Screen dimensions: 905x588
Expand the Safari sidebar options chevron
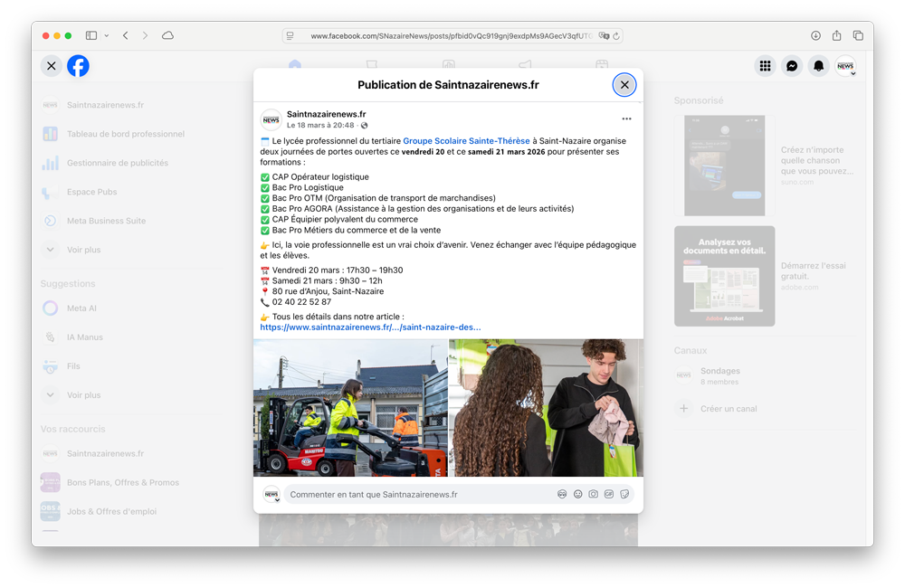107,36
